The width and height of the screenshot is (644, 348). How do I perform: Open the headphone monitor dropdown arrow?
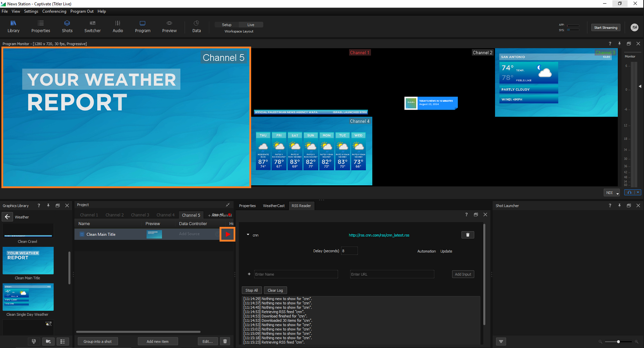tap(638, 192)
